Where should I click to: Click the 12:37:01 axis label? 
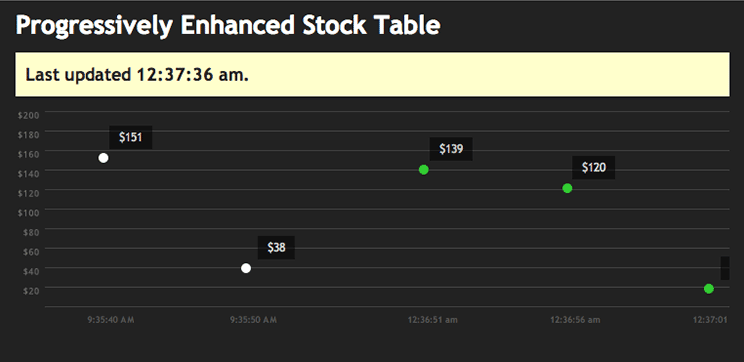(710, 320)
